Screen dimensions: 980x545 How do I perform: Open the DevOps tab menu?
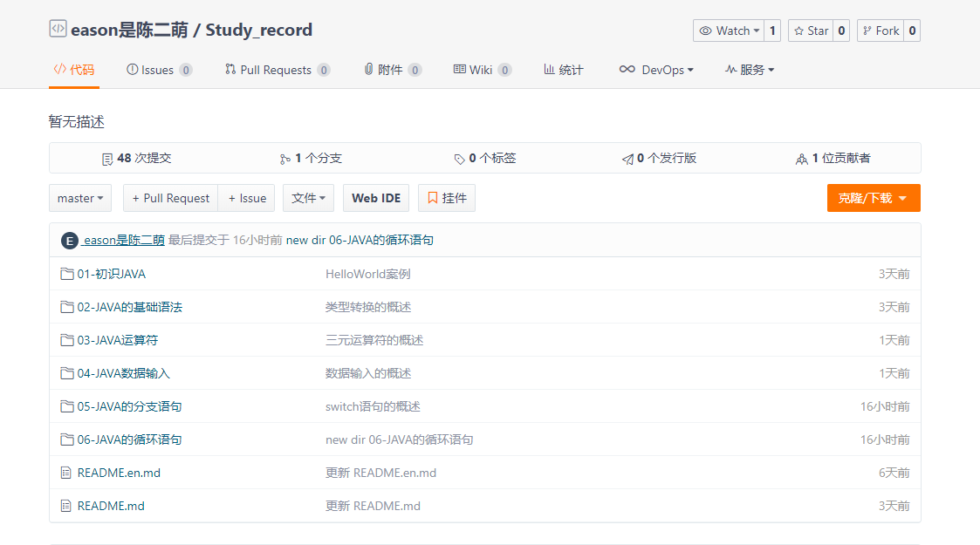tap(656, 70)
